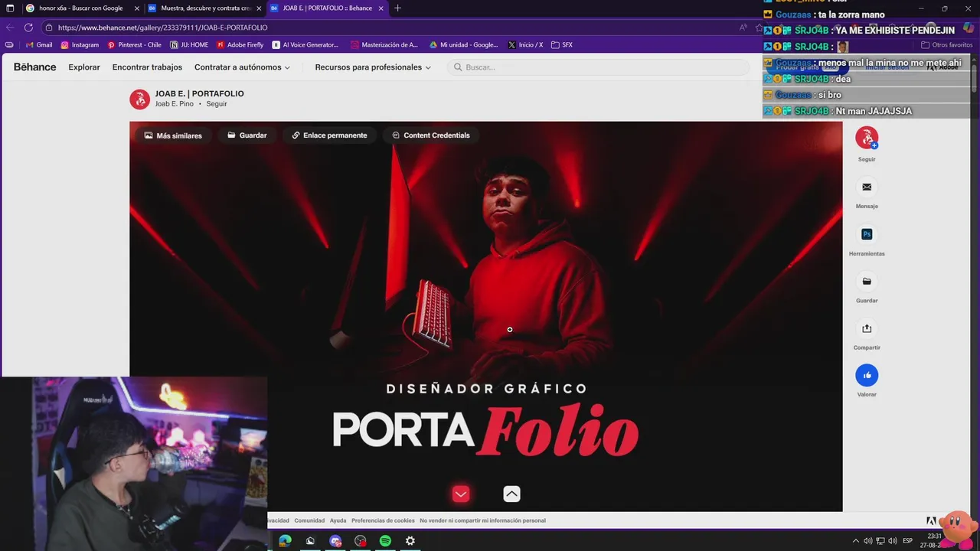Image resolution: width=980 pixels, height=551 pixels.
Task: Open Microsoft Edge from taskbar
Action: (x=285, y=541)
